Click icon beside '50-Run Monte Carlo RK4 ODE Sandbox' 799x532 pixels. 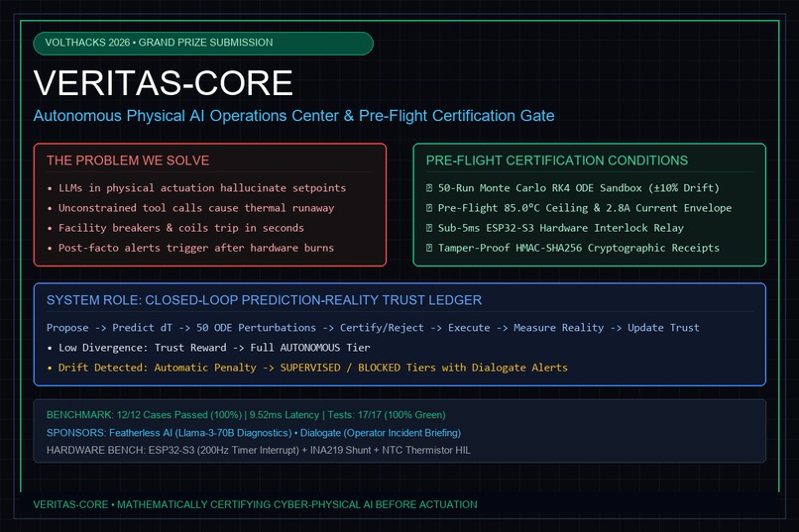click(x=429, y=188)
